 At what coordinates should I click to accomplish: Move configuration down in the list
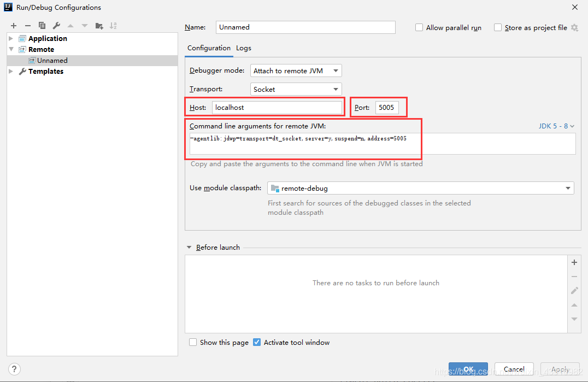click(x=85, y=26)
